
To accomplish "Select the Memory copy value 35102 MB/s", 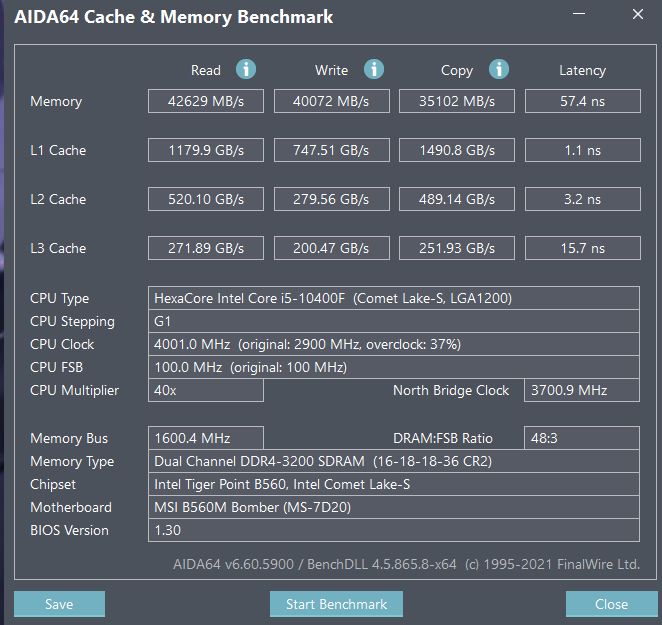I will [x=457, y=101].
